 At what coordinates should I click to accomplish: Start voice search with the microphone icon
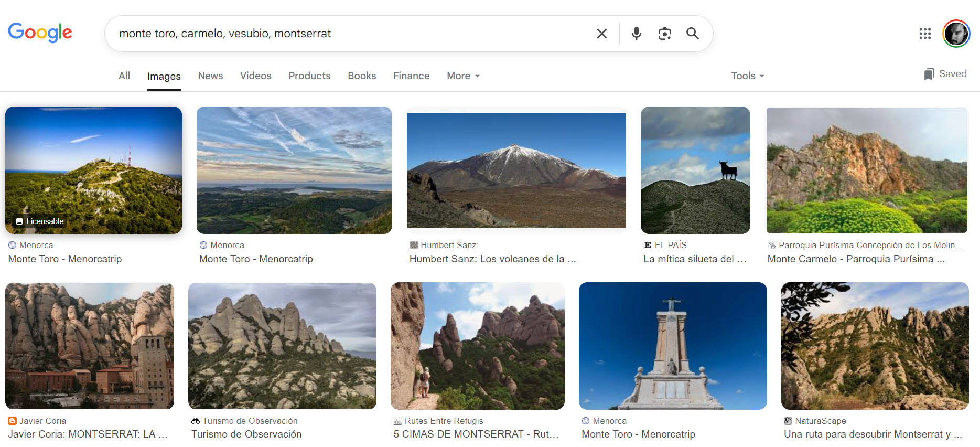coord(637,34)
